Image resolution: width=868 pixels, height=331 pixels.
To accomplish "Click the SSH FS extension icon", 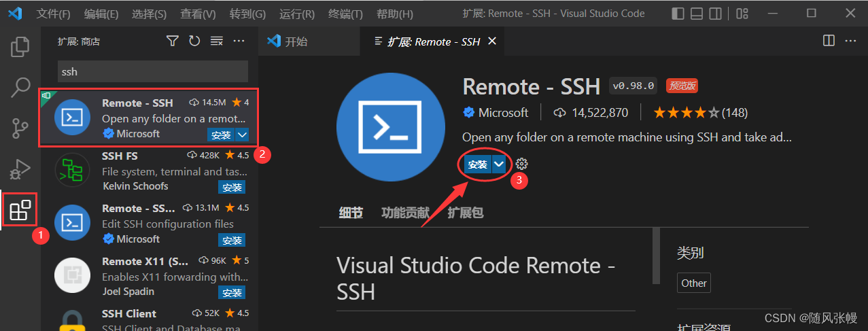I will 72,170.
